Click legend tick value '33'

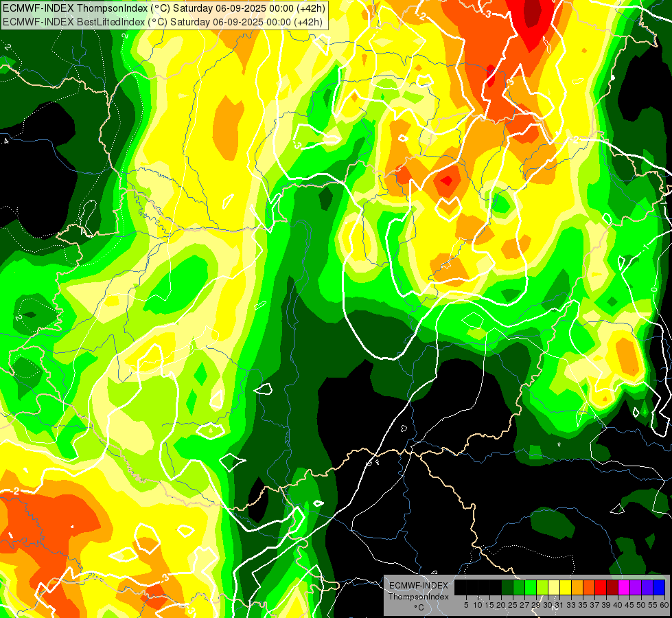tap(572, 605)
